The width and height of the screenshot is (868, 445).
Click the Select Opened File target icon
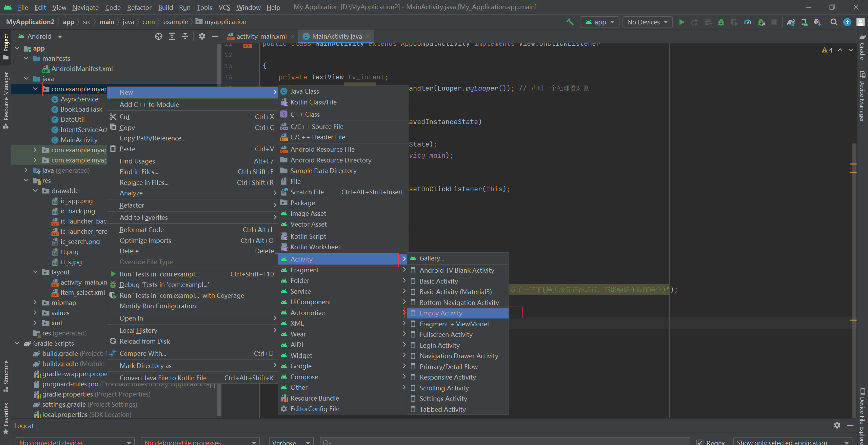point(158,36)
